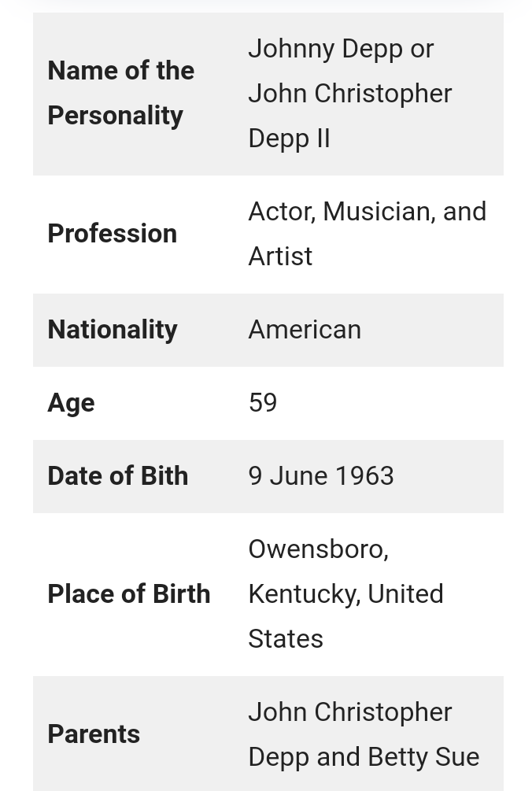Click the 'Kentucky, United' text line
Viewport: 532px width, 791px height.
coord(346,594)
